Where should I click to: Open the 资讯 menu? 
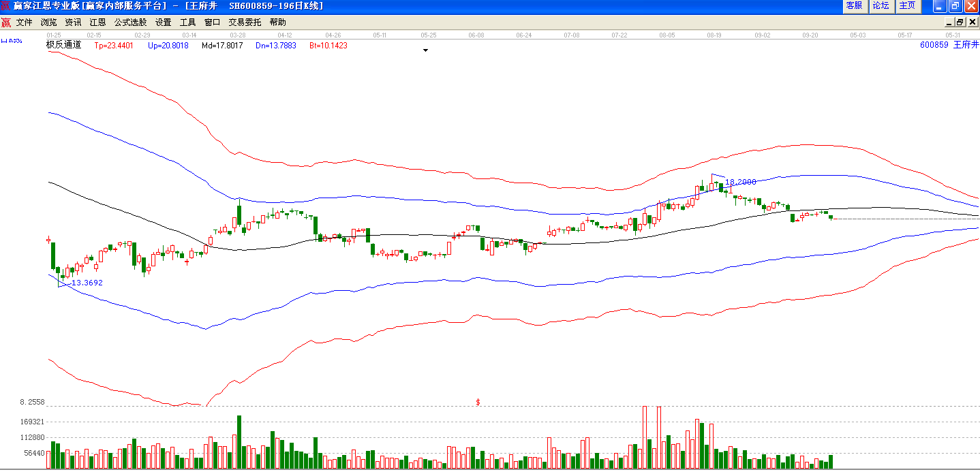pyautogui.click(x=73, y=22)
